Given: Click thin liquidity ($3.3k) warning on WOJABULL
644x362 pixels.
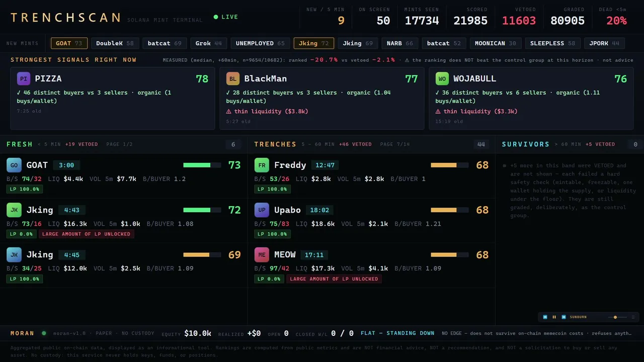Looking at the screenshot, I should [476, 111].
